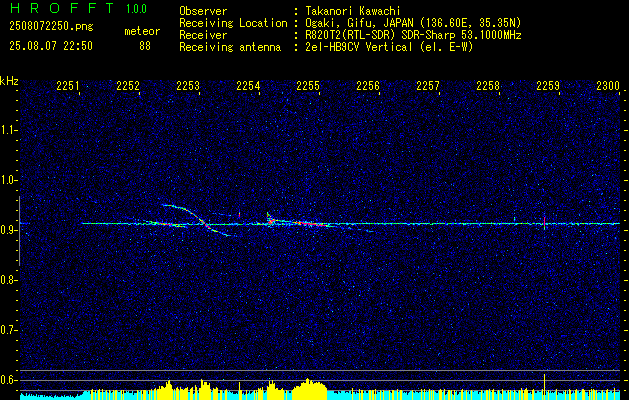Click the meteor count value 88
The width and height of the screenshot is (629, 400).
coord(145,46)
